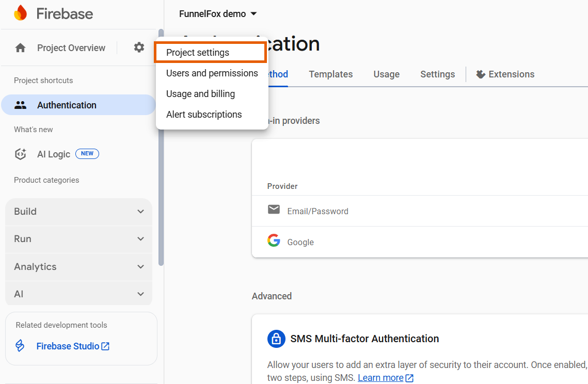Follow the Learn more link
588x384 pixels.
tap(380, 378)
